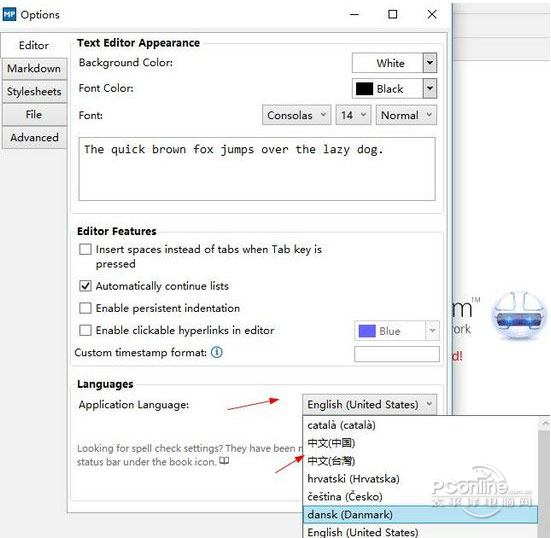Viewport: 551px width, 538px height.
Task: Toggle Insert spaces instead of tabs checkbox
Action: point(85,249)
